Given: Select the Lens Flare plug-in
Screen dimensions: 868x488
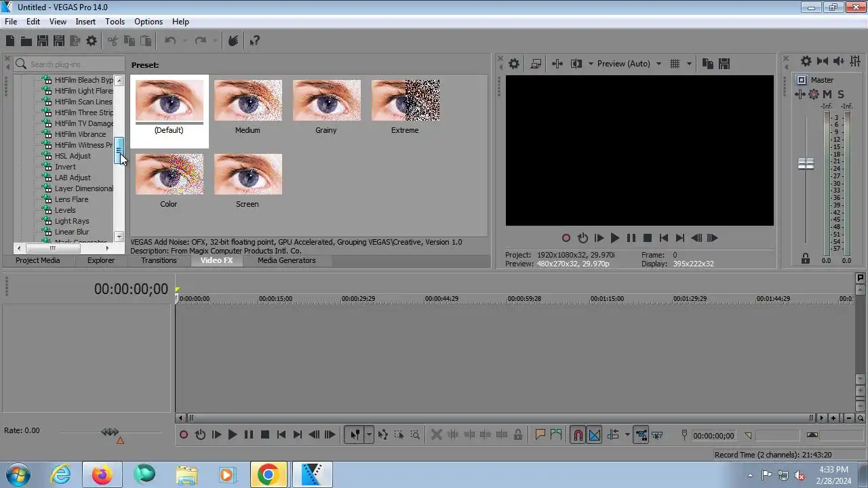Looking at the screenshot, I should (x=71, y=199).
